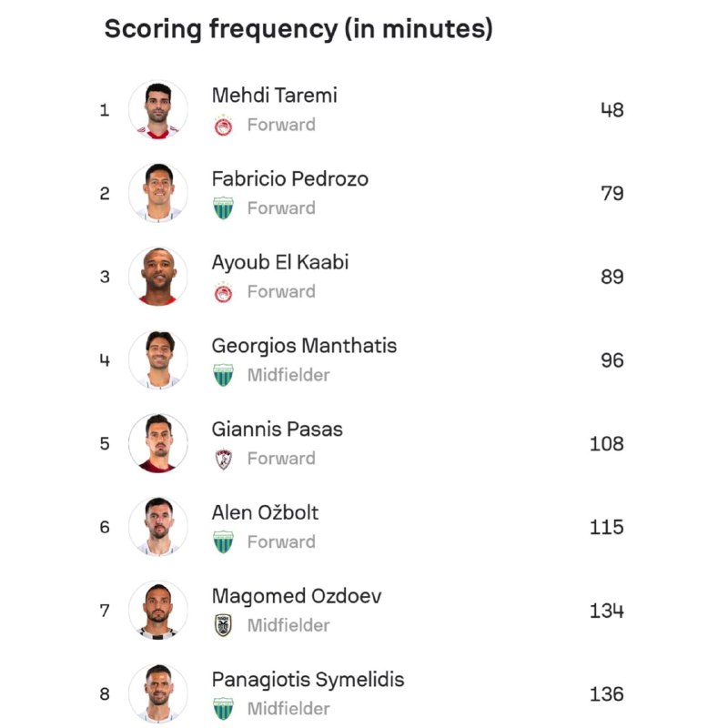Go to Alen Ožbolt's name link
The image size is (728, 728).
tap(265, 512)
